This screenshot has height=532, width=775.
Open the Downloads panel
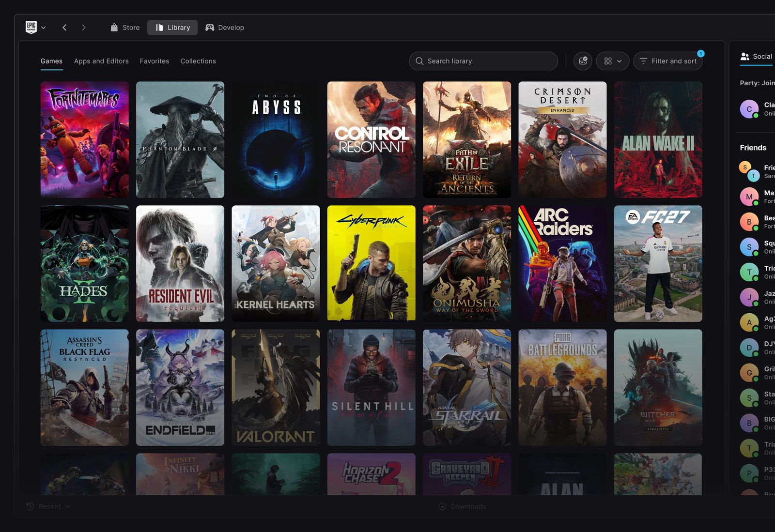pyautogui.click(x=462, y=506)
